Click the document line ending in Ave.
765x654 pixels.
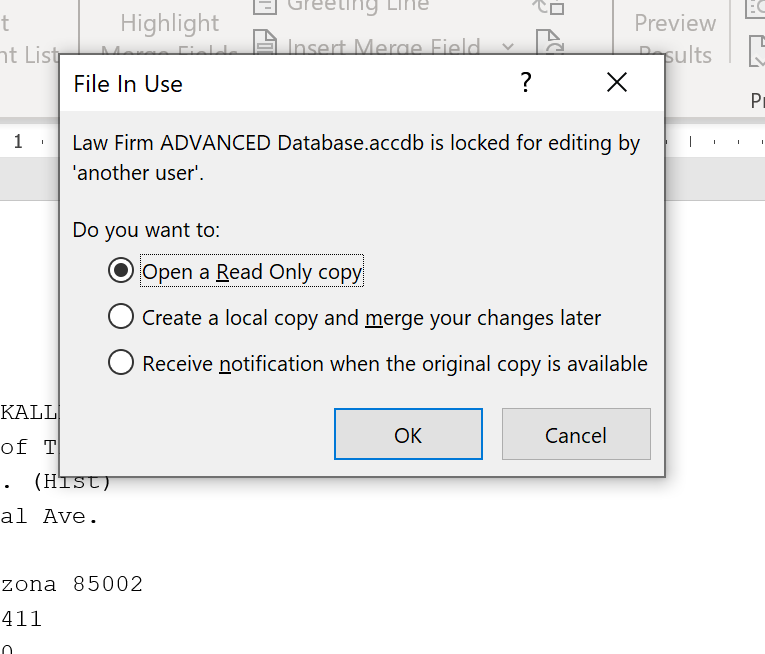(x=49, y=516)
